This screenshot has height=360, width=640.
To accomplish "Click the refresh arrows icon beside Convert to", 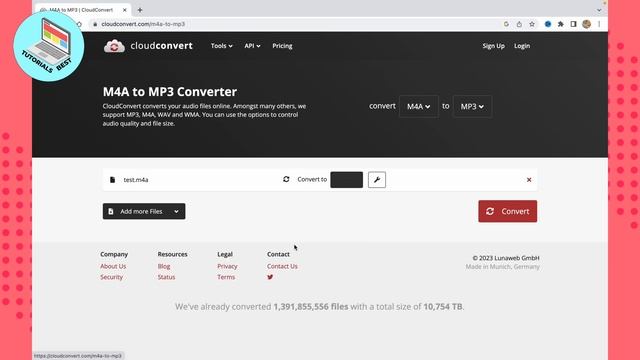I will 286,179.
